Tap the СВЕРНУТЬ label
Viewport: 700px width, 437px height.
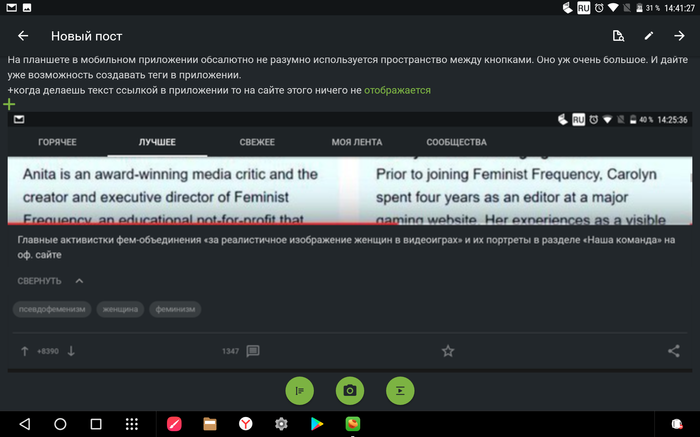[x=39, y=281]
